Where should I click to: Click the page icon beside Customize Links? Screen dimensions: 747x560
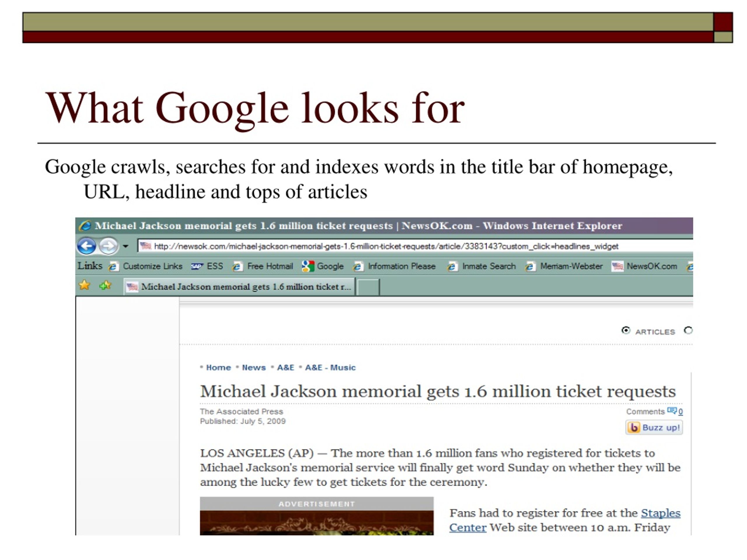point(114,267)
